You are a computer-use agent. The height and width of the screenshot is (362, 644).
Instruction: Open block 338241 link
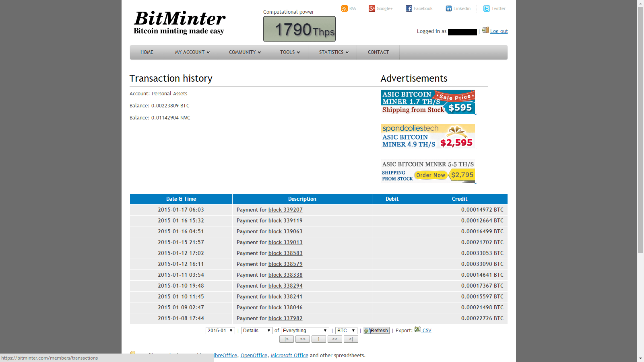click(x=285, y=297)
